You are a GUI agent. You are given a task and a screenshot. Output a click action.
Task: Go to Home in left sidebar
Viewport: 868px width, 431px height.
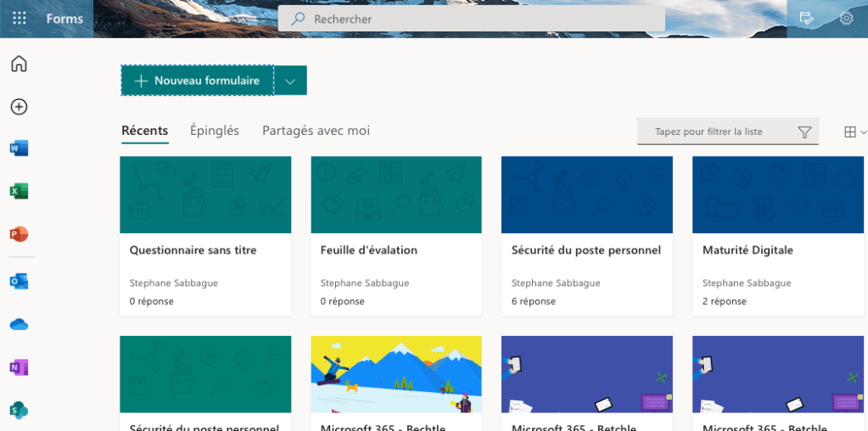click(19, 64)
